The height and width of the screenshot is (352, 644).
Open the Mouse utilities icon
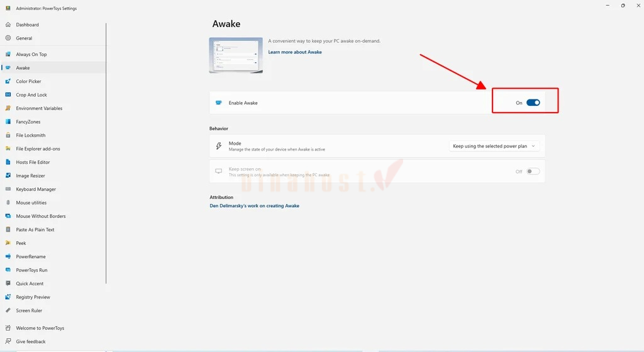tap(8, 203)
